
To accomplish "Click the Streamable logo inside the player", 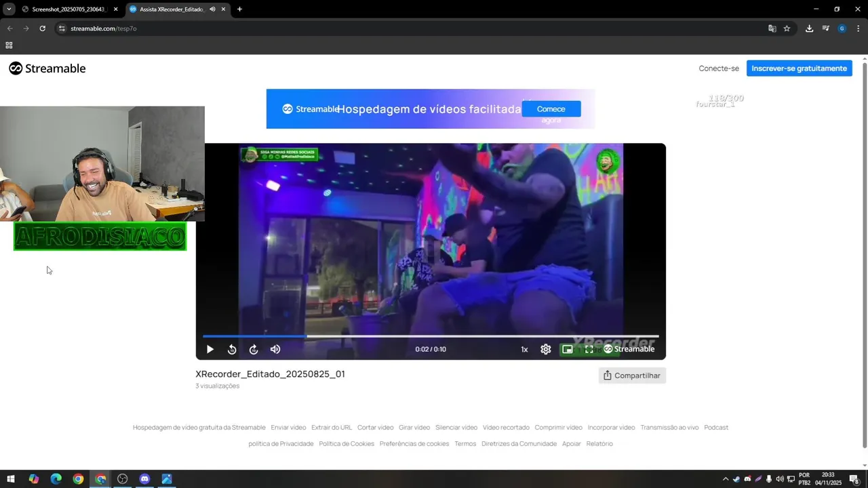I will (629, 349).
